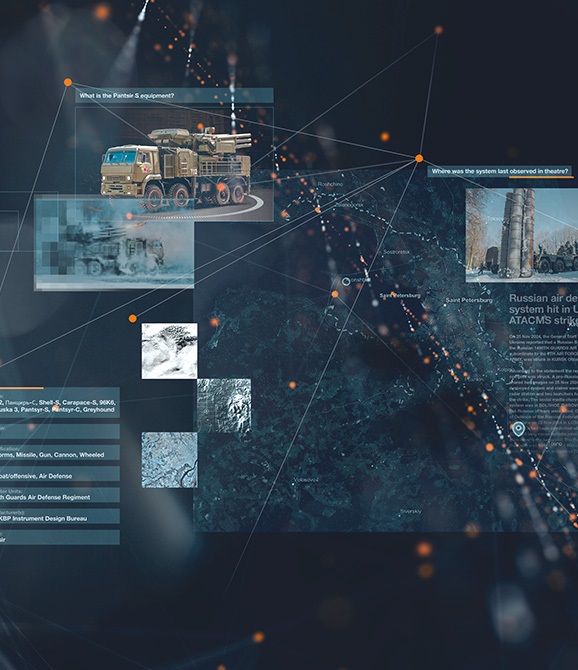This screenshot has height=670, width=578.
Task: Select the middle dark terrain satellite tile
Action: pyautogui.click(x=224, y=406)
